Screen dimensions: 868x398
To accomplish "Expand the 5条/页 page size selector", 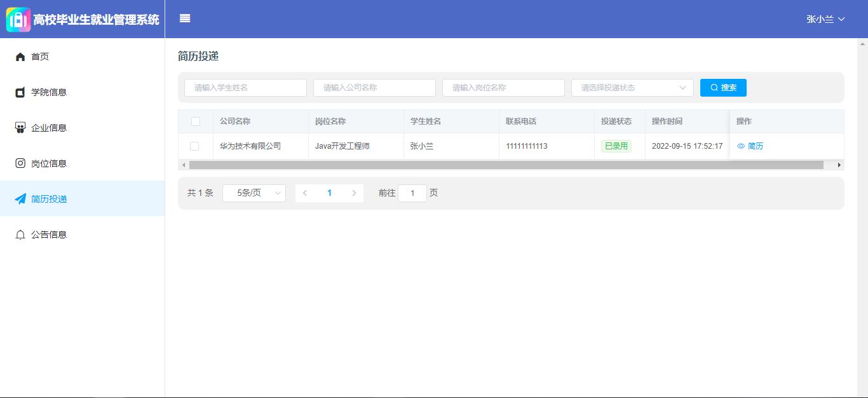I will pyautogui.click(x=254, y=193).
